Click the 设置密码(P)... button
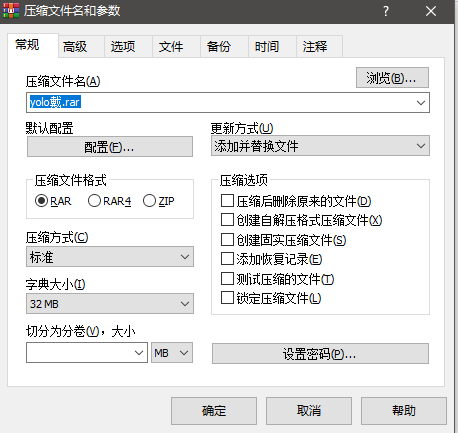Image resolution: width=458 pixels, height=433 pixels. [320, 353]
